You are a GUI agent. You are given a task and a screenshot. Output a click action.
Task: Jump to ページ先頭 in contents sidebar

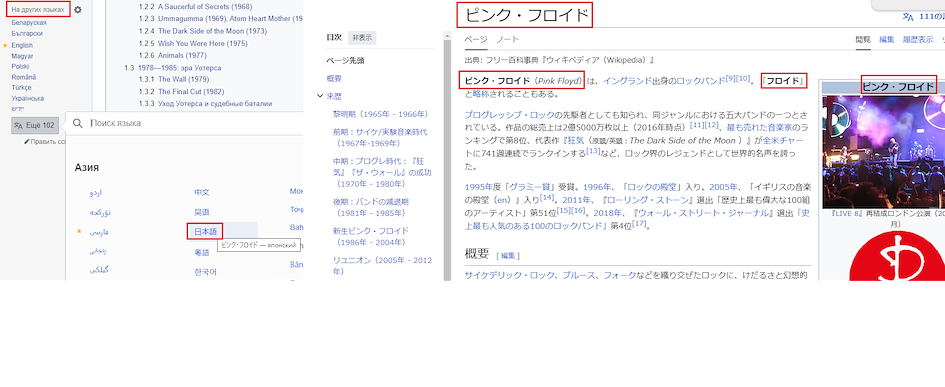click(345, 61)
